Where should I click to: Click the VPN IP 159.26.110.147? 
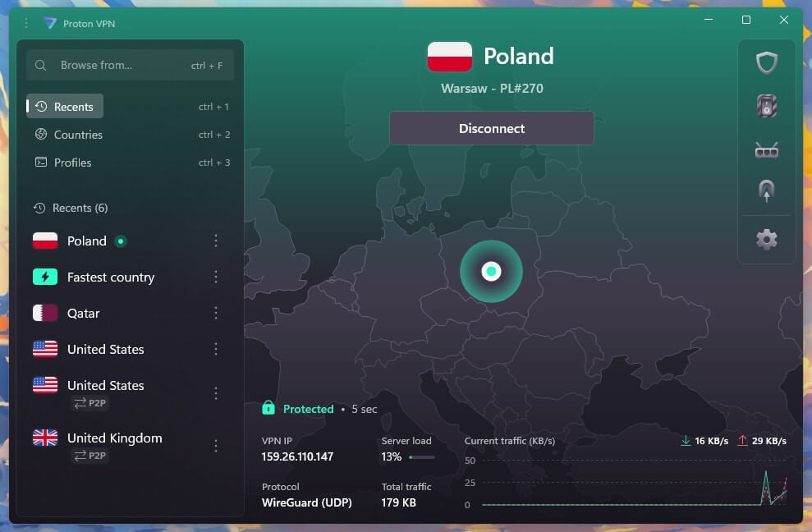[297, 456]
